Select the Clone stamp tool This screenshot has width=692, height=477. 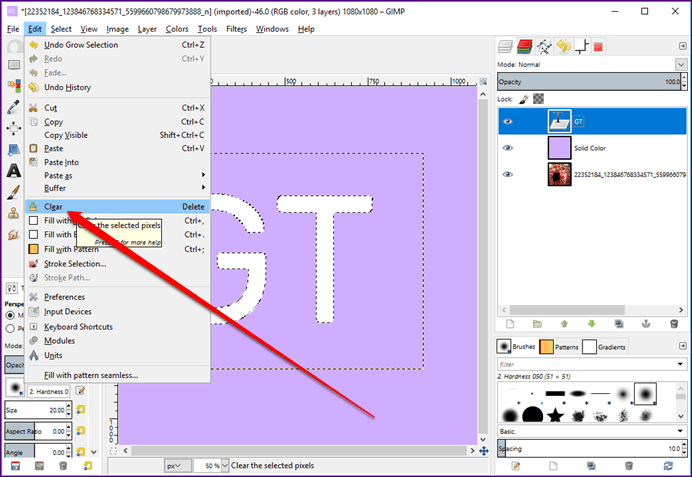14,214
